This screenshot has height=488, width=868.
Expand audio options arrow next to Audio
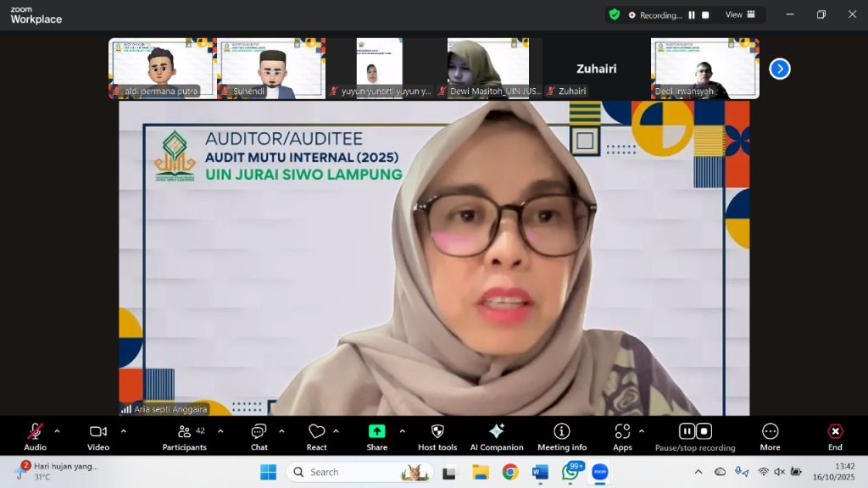coord(57,431)
